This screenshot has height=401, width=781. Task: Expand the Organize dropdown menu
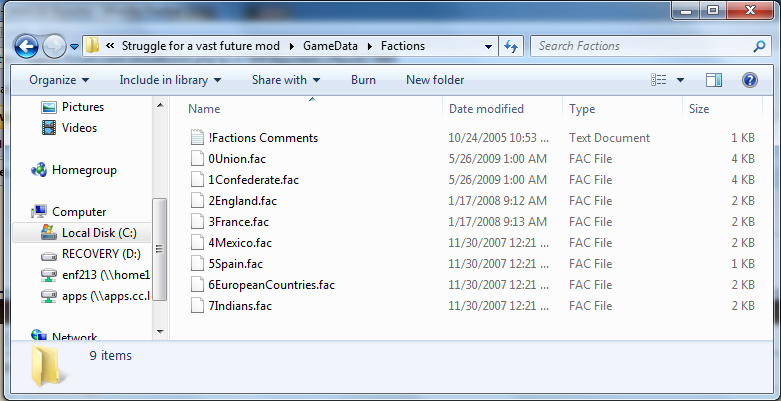pos(59,80)
